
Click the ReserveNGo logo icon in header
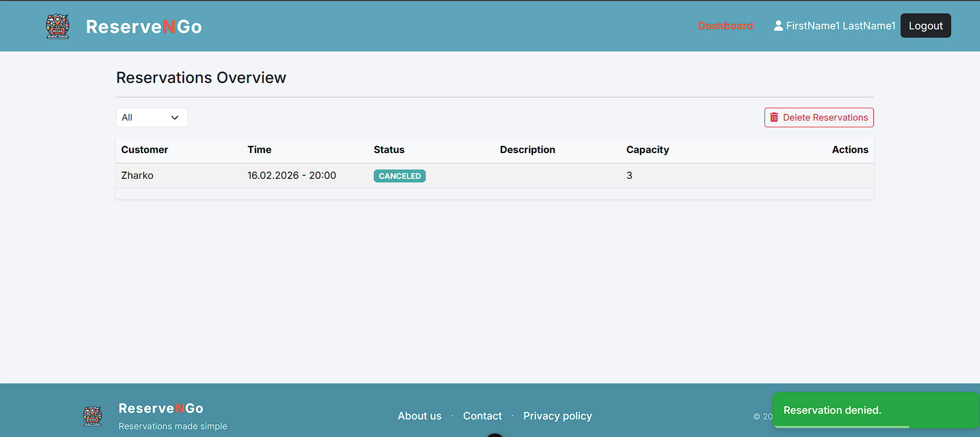click(58, 26)
